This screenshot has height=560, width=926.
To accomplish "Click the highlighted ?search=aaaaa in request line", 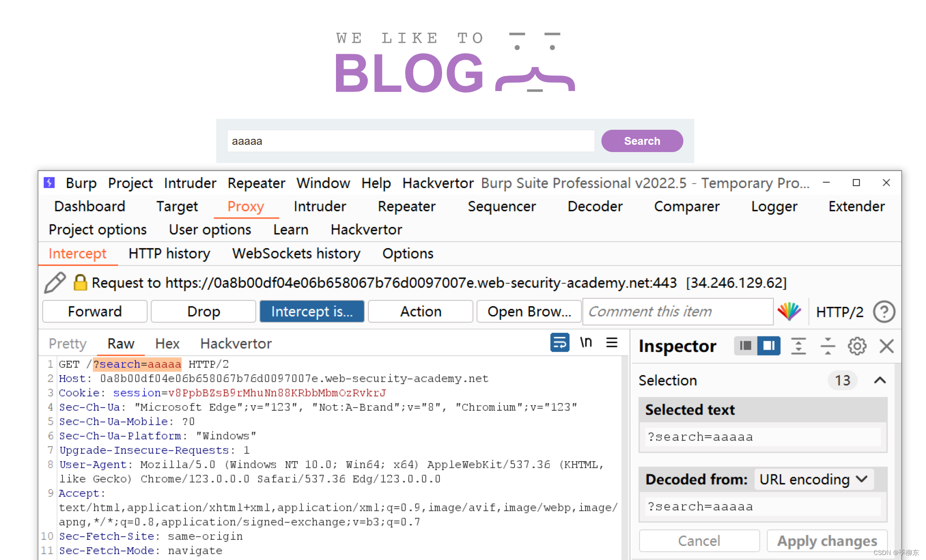I will click(137, 364).
